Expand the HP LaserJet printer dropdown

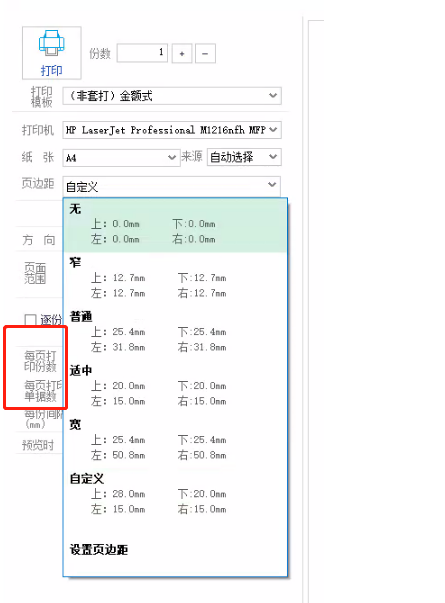click(172, 130)
